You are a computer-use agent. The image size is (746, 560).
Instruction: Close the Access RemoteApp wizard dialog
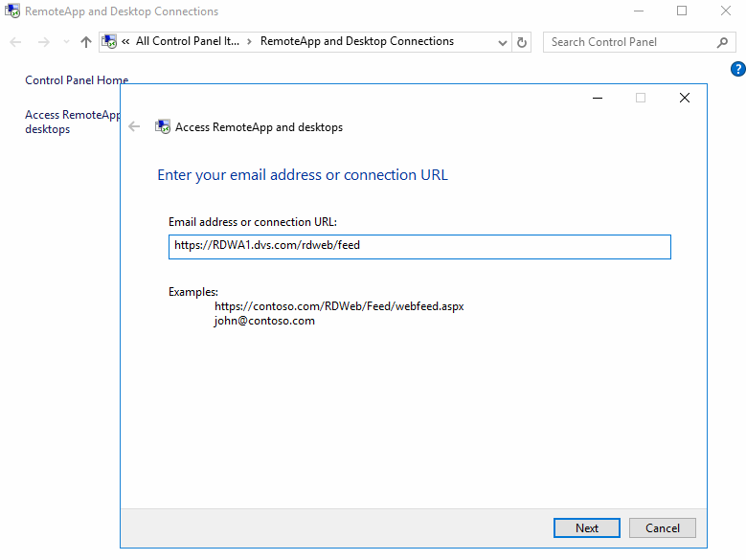pos(684,98)
